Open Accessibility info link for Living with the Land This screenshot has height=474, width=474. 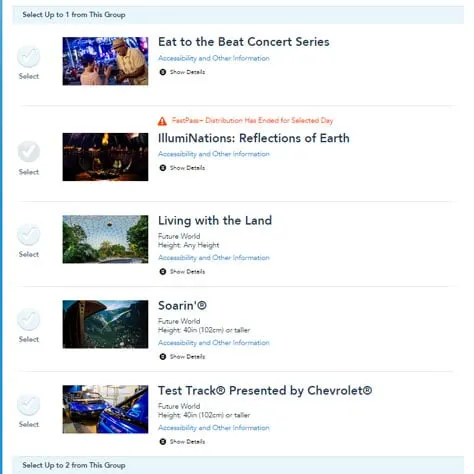point(214,258)
